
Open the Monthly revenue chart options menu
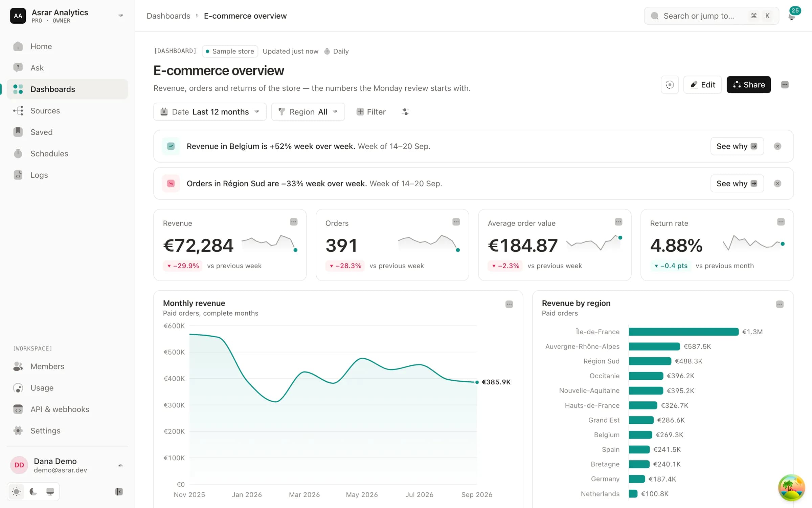pyautogui.click(x=509, y=304)
